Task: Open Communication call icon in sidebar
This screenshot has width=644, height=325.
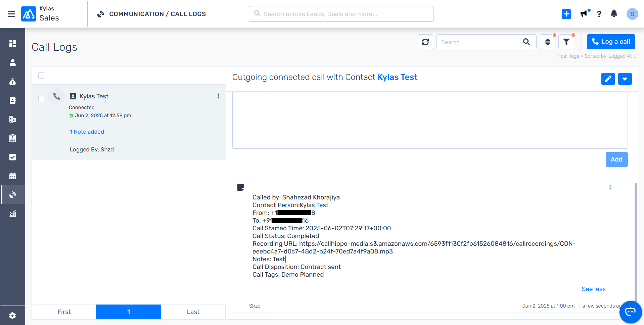Action: click(x=13, y=195)
